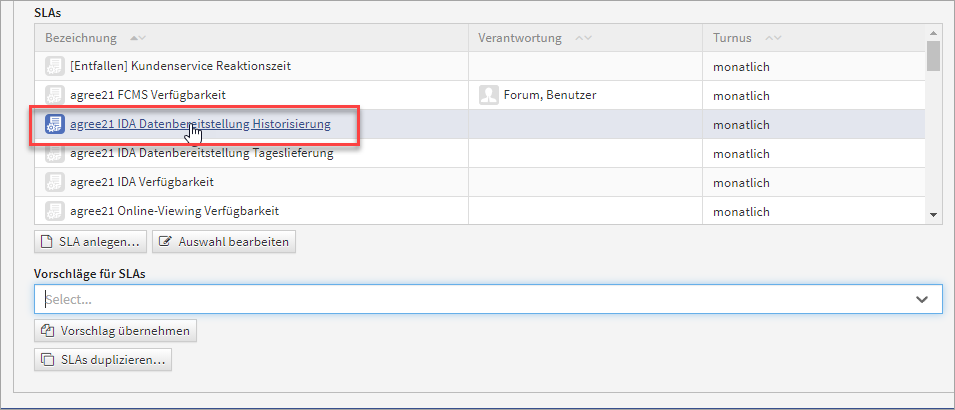Select the agree21 Online-Viewing Verfügbarkeit row
Viewport: 955px width, 410px height.
174,212
